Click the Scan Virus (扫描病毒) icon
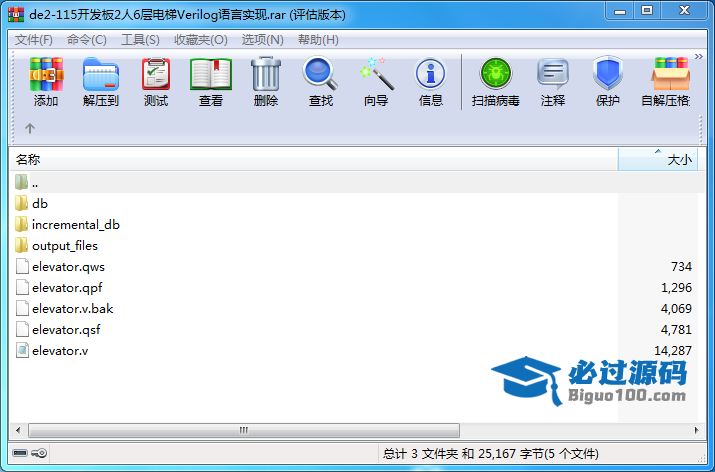Screen dimensions: 715x472 click(496, 74)
